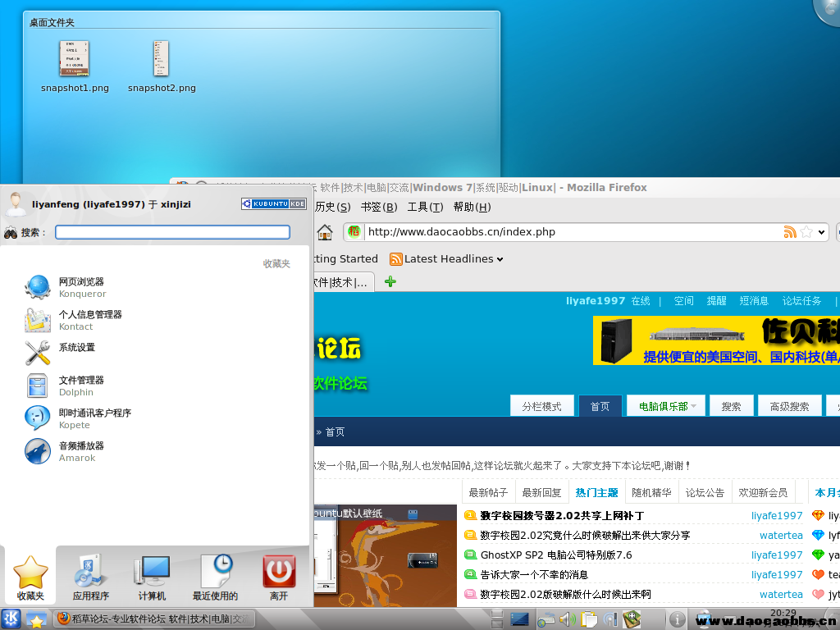Toggle the bookmark star in the address bar
The height and width of the screenshot is (630, 840).
[806, 232]
